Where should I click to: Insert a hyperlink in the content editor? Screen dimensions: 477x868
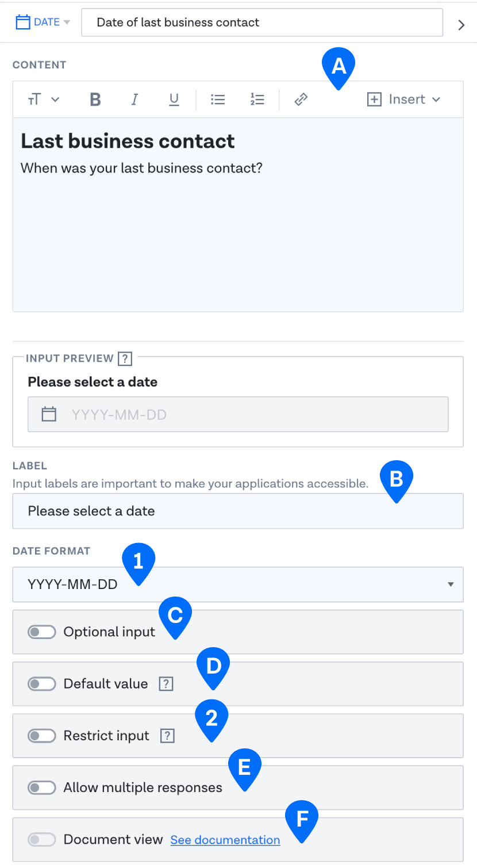tap(300, 99)
